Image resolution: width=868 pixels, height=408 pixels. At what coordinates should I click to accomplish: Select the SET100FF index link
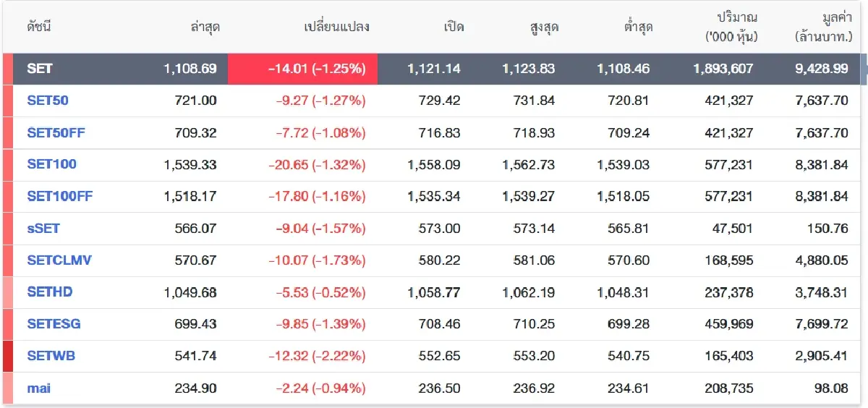pos(59,196)
